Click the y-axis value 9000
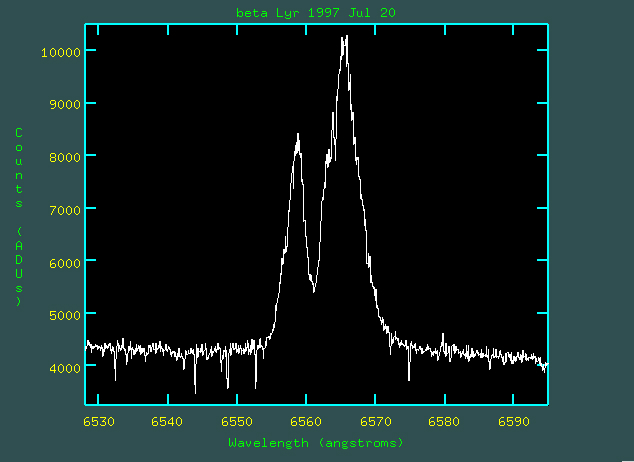Screen dimensions: 634x462 click(65, 104)
